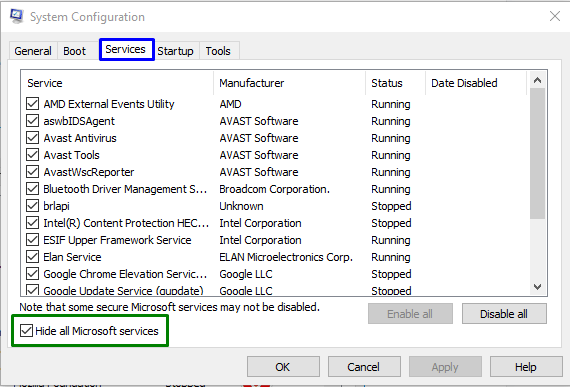Open Help for System Configuration

click(526, 367)
